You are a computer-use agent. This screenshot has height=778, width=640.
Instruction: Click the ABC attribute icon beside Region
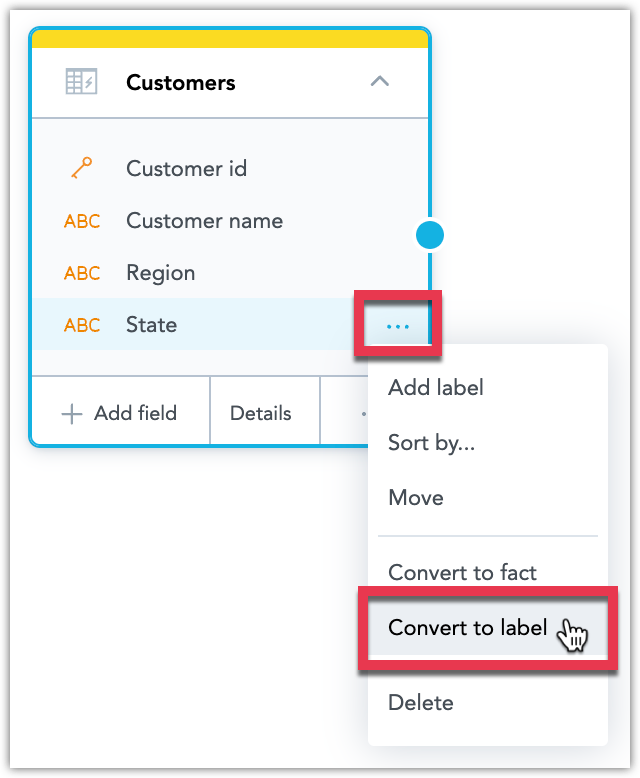[x=82, y=273]
